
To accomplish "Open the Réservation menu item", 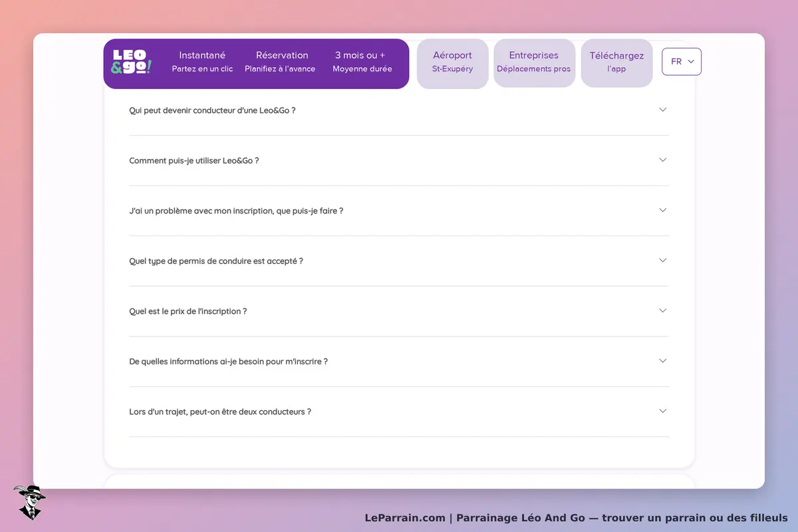I will coord(280,61).
